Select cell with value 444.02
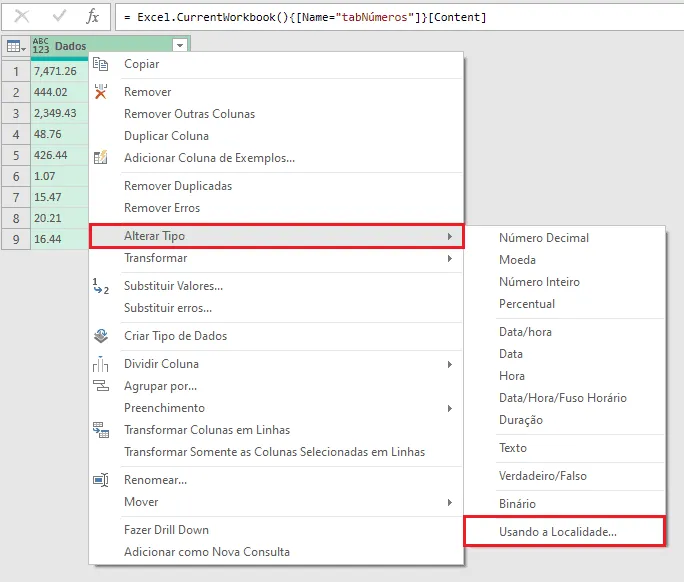684x582 pixels. tap(60, 92)
